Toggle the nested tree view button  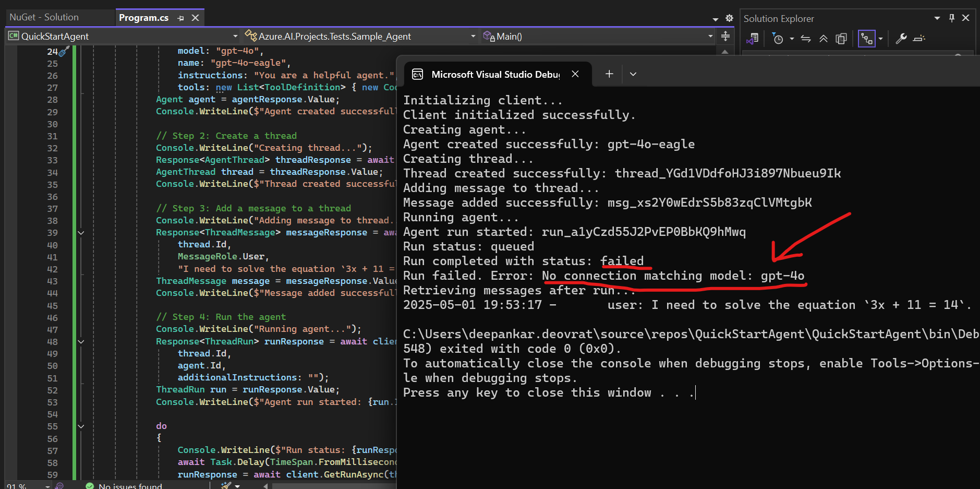(x=866, y=39)
